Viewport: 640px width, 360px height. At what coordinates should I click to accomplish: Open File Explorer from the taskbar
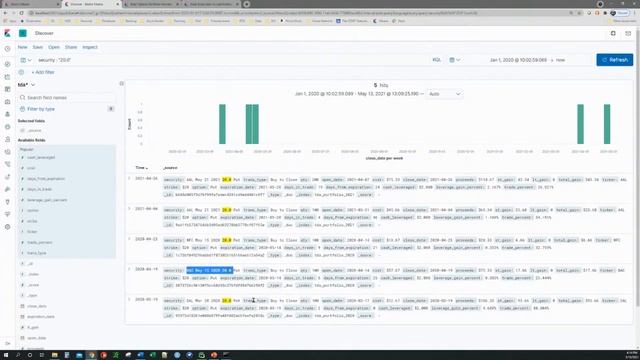pyautogui.click(x=54, y=355)
